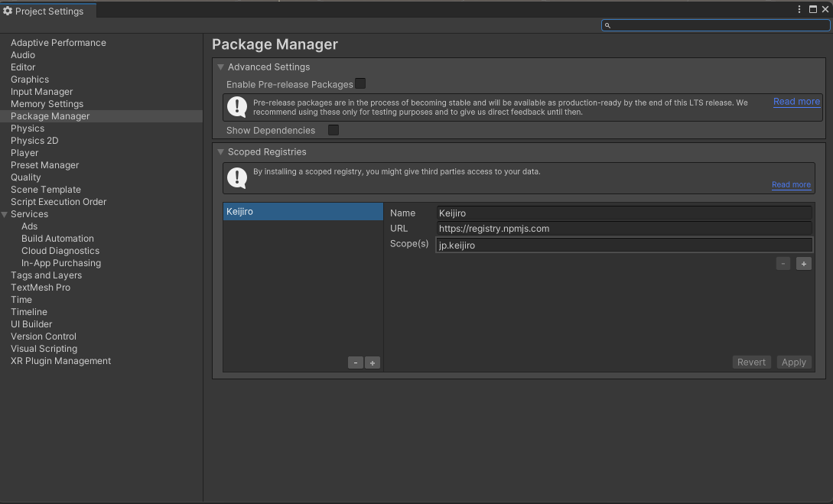Add a new scope with plus button

804,264
